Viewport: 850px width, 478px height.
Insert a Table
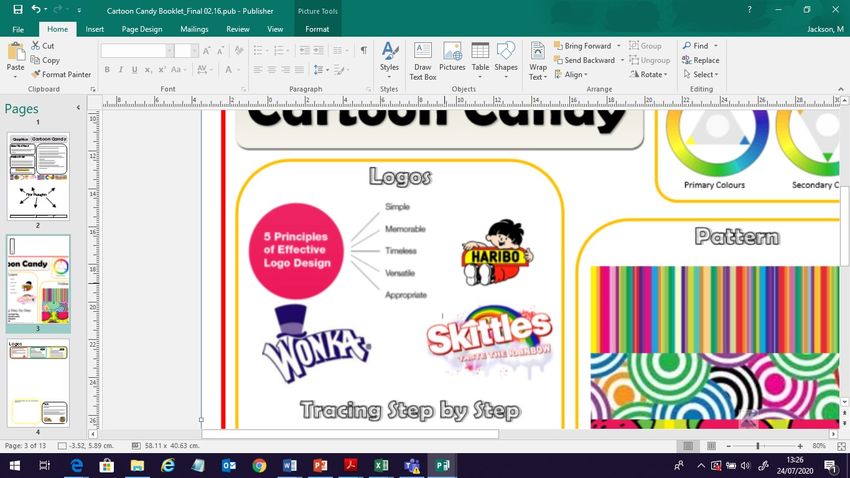pos(480,60)
